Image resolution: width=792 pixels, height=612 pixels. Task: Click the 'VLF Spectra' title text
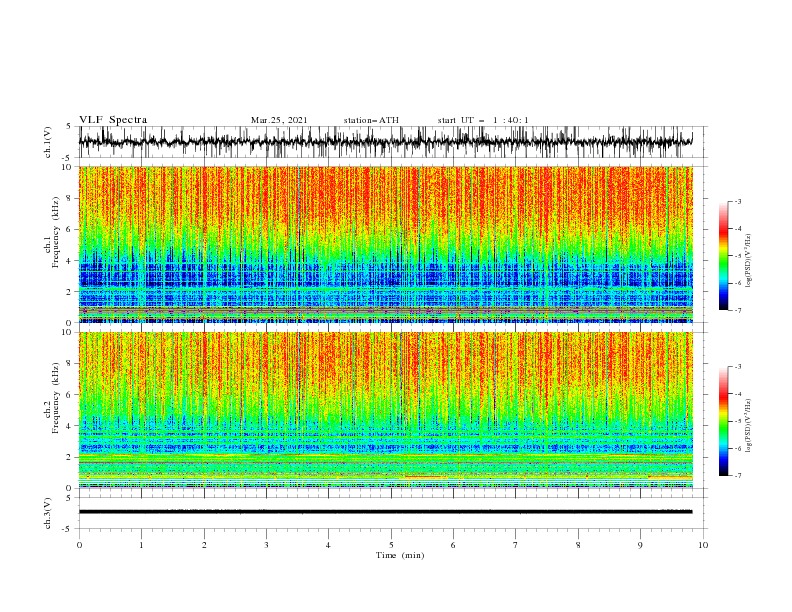pos(113,120)
